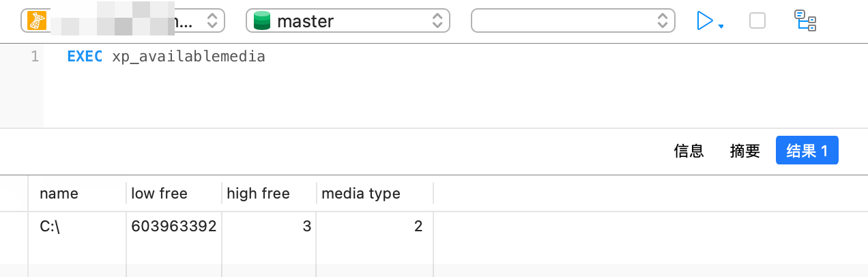Click line number 1 in the gutter
This screenshot has width=868, height=277.
click(x=35, y=57)
